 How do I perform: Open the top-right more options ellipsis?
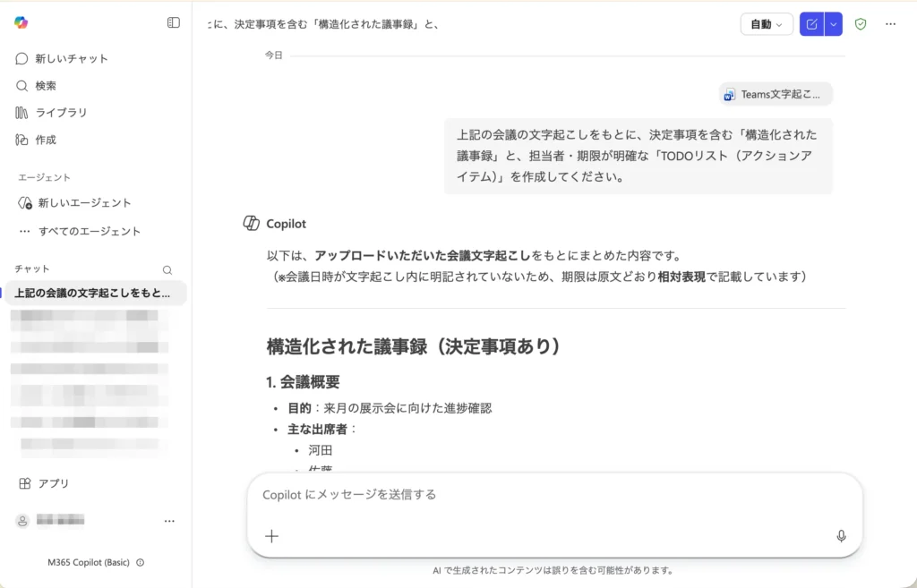tap(891, 24)
